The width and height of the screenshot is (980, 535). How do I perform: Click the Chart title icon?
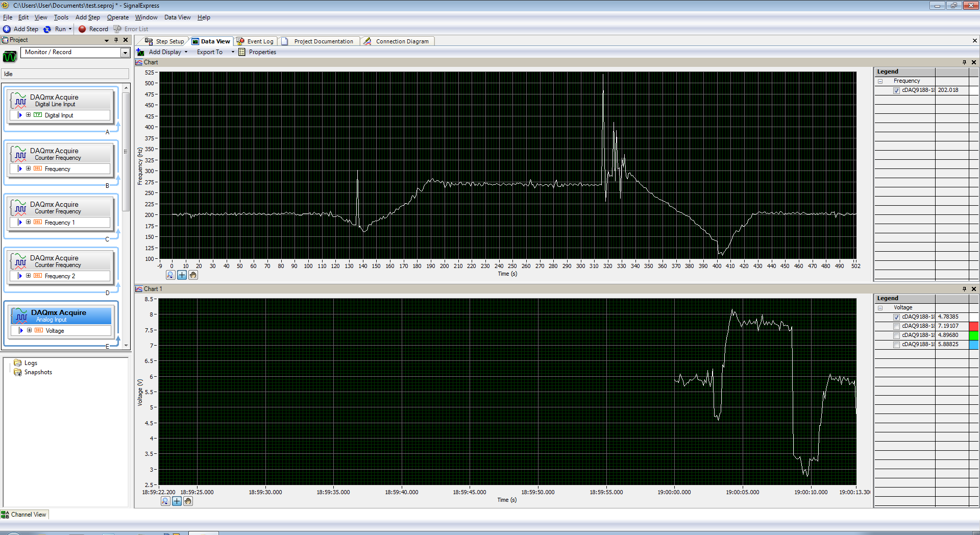point(139,62)
